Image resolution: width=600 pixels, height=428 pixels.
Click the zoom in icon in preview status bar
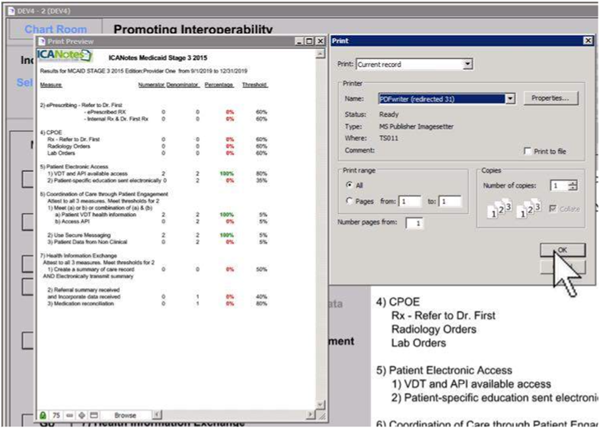point(80,414)
